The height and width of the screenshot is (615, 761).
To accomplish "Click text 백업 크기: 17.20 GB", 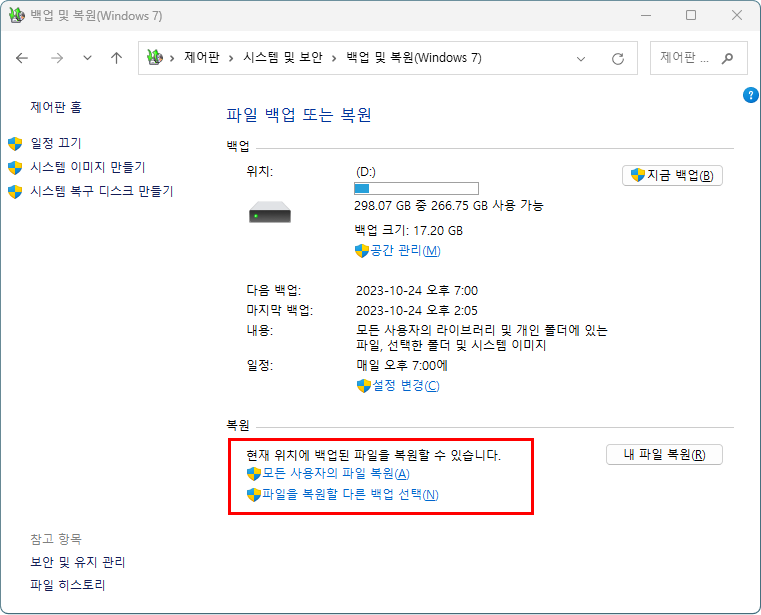I will [409, 231].
